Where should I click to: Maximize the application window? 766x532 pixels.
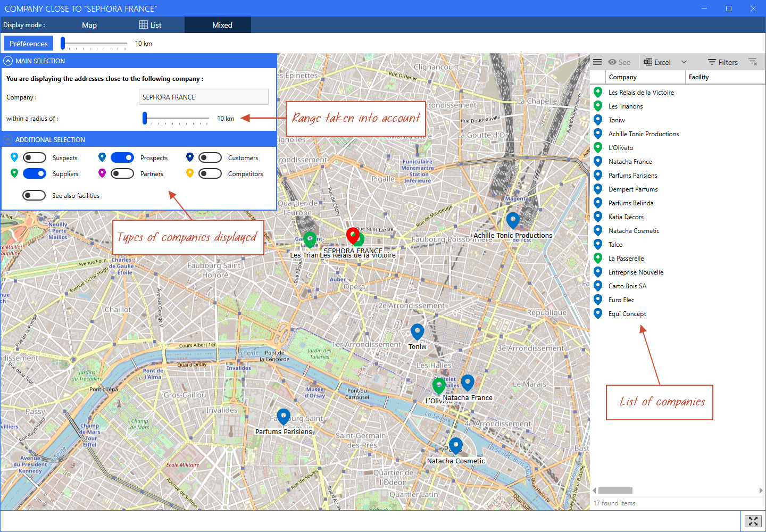point(729,9)
